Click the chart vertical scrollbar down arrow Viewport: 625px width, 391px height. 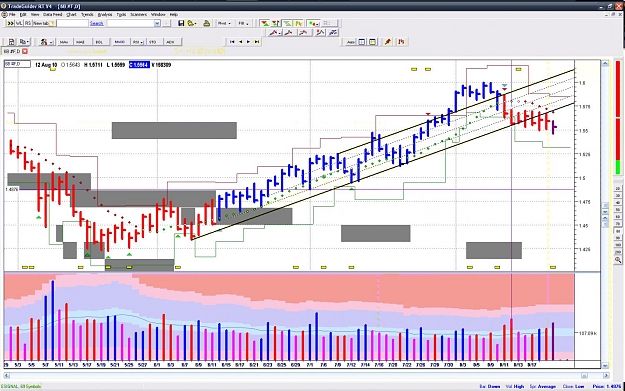pos(605,365)
